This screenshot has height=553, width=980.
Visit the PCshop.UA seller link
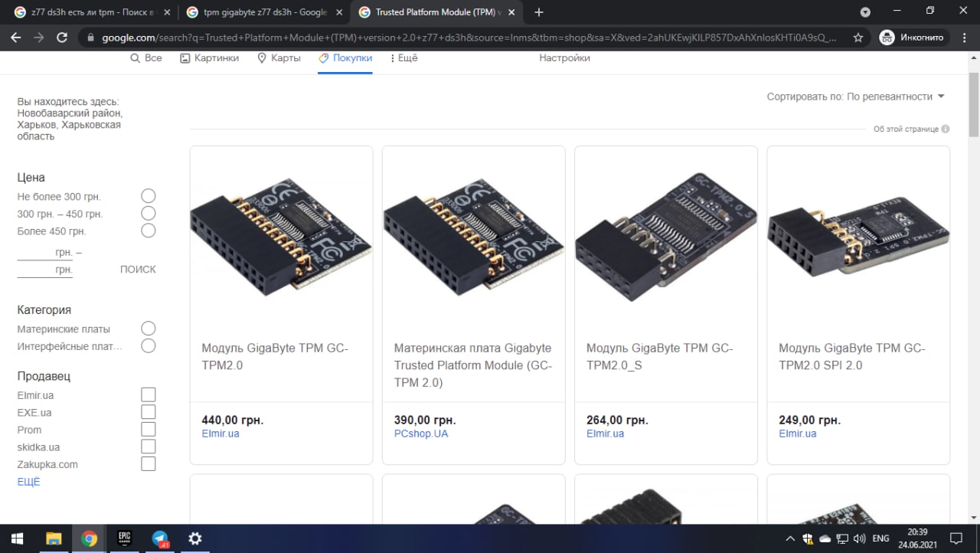click(421, 434)
